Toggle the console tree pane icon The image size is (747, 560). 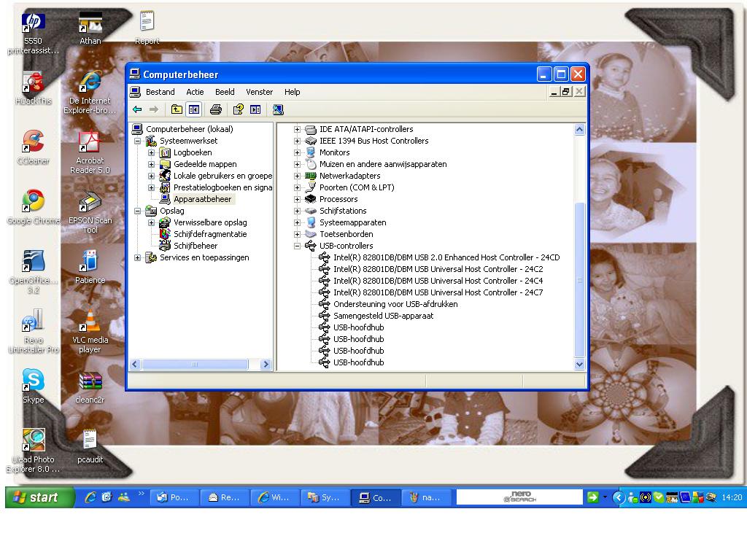(x=193, y=109)
